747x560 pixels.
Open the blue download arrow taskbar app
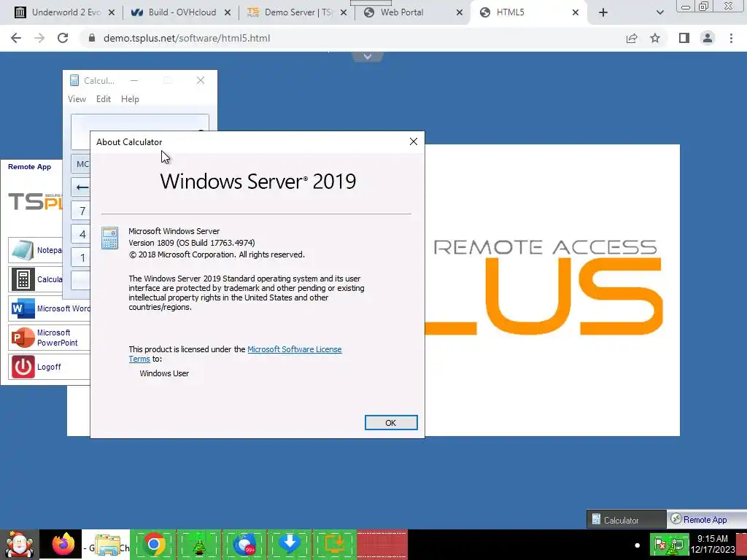[290, 545]
